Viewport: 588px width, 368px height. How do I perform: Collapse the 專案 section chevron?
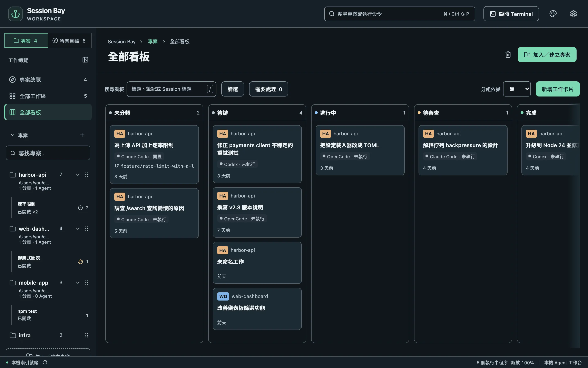point(13,135)
